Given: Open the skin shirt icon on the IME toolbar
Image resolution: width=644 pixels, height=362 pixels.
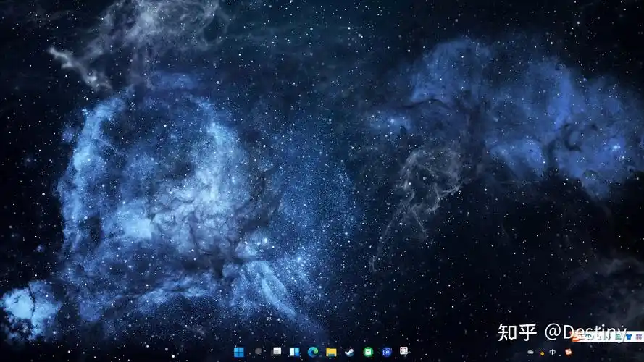Looking at the screenshot, I should pos(629,337).
